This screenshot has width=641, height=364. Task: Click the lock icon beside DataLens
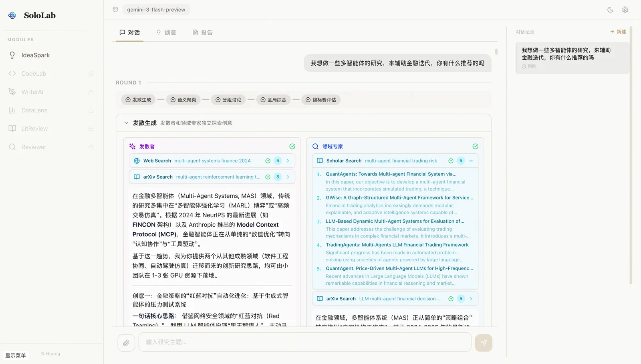click(x=91, y=110)
